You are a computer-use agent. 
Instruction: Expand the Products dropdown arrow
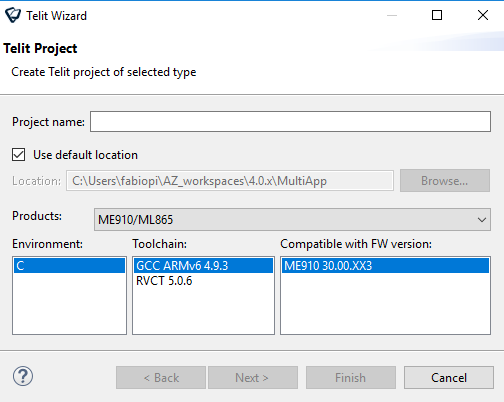point(482,220)
